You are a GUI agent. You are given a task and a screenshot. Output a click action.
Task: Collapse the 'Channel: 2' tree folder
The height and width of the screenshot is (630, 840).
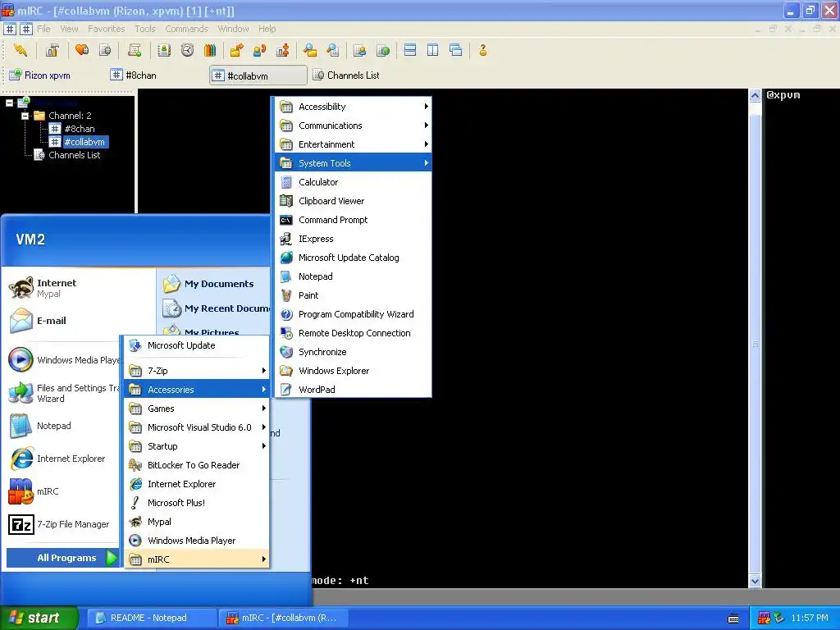pyautogui.click(x=25, y=116)
